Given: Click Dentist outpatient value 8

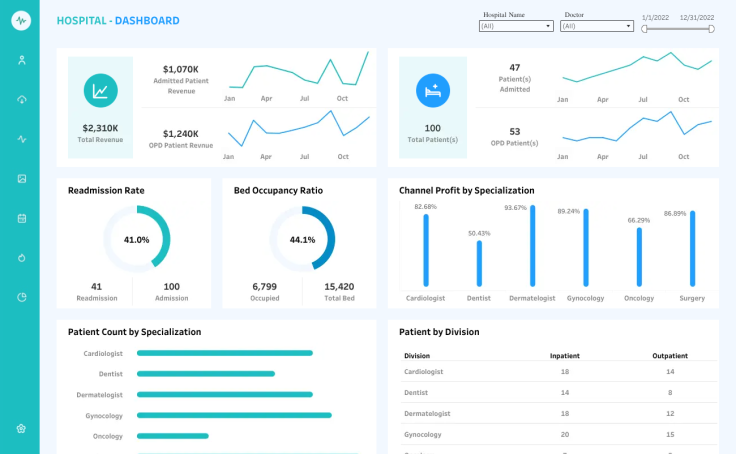Looking at the screenshot, I should click(x=670, y=392).
